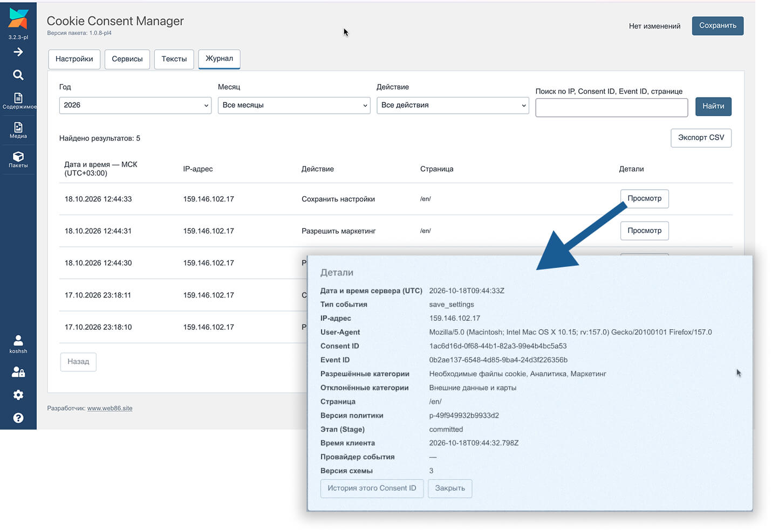Open the help question mark icon
This screenshot has width=772, height=532.
pos(18,418)
